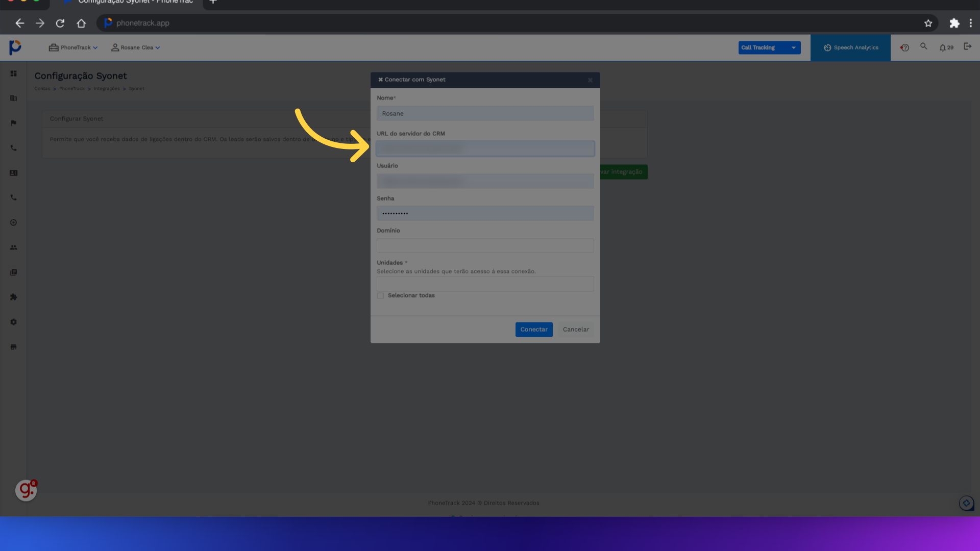
Task: Click the Conectar button
Action: pyautogui.click(x=534, y=330)
